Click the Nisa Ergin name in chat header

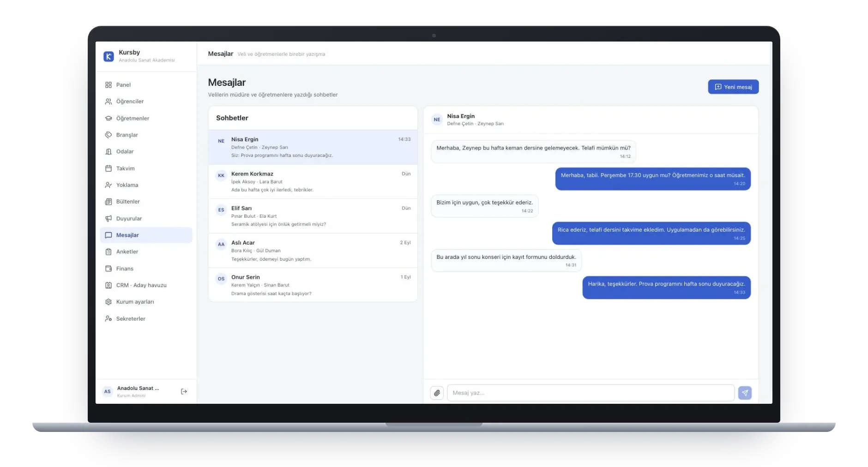461,116
